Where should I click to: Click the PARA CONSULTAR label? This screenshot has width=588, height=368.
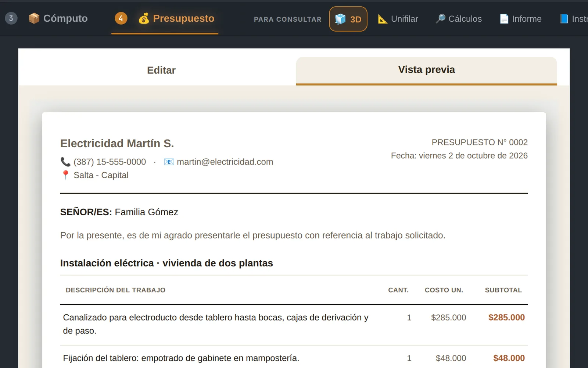(287, 20)
